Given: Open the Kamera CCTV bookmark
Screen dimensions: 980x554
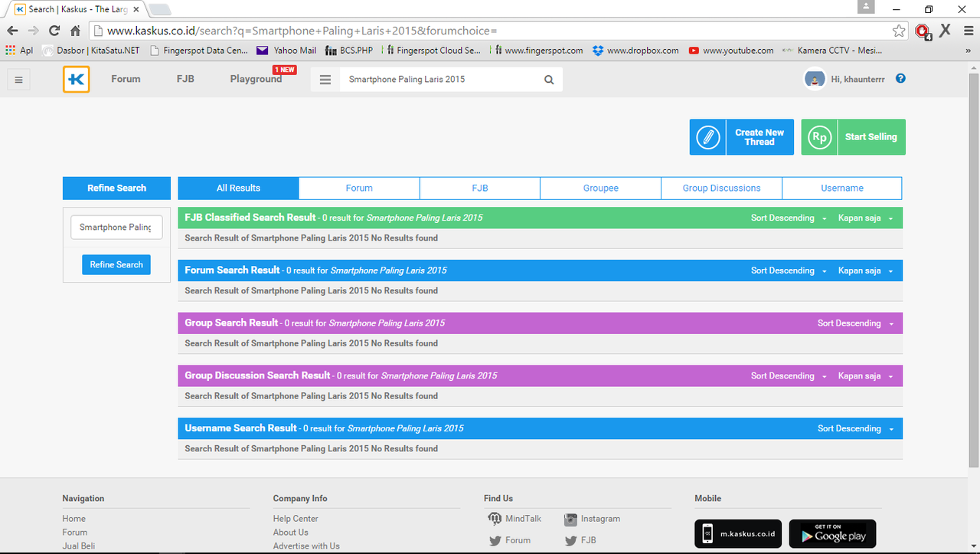Looking at the screenshot, I should coord(832,51).
